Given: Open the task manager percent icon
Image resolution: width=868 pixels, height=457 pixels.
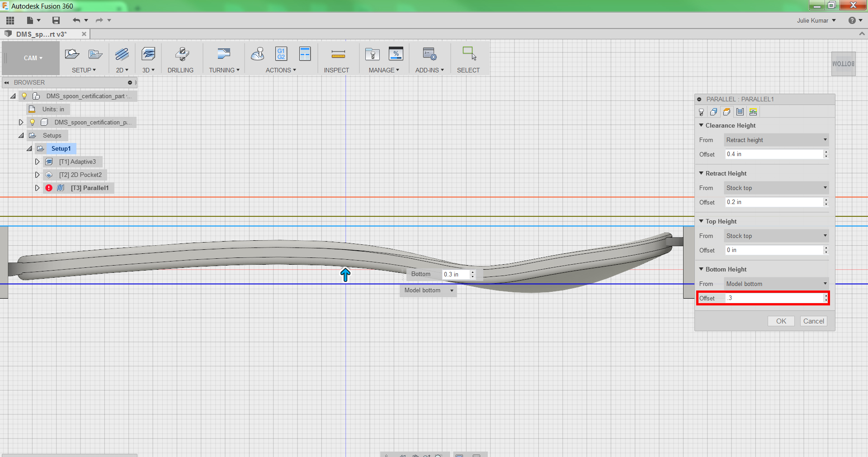Looking at the screenshot, I should (x=396, y=54).
